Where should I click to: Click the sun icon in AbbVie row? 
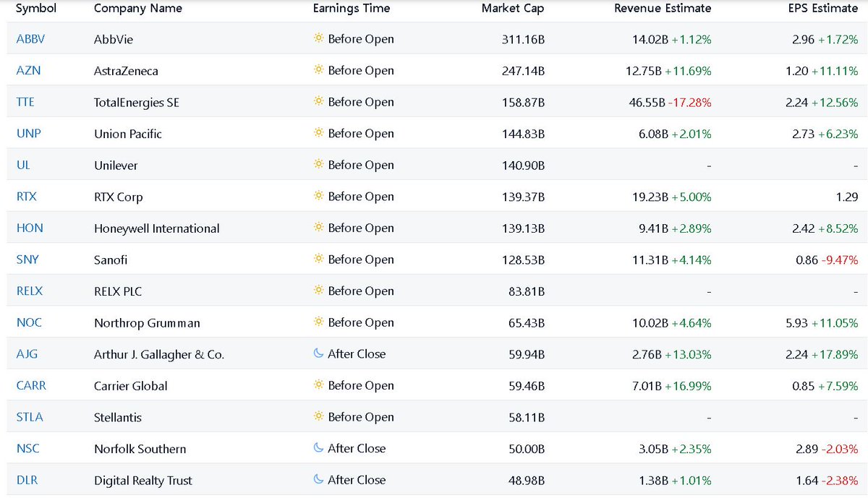point(318,38)
